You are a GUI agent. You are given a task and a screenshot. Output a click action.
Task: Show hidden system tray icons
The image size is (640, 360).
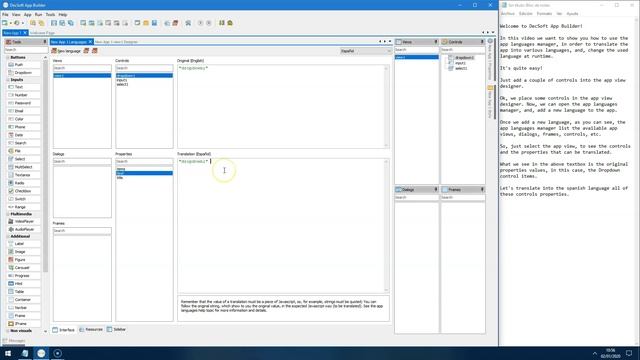click(595, 353)
